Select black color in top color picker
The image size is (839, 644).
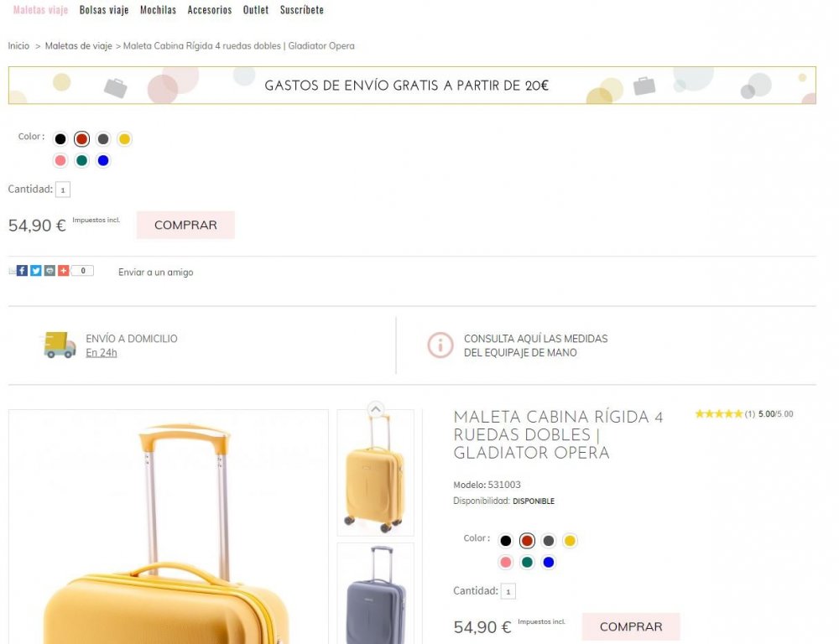pyautogui.click(x=60, y=139)
